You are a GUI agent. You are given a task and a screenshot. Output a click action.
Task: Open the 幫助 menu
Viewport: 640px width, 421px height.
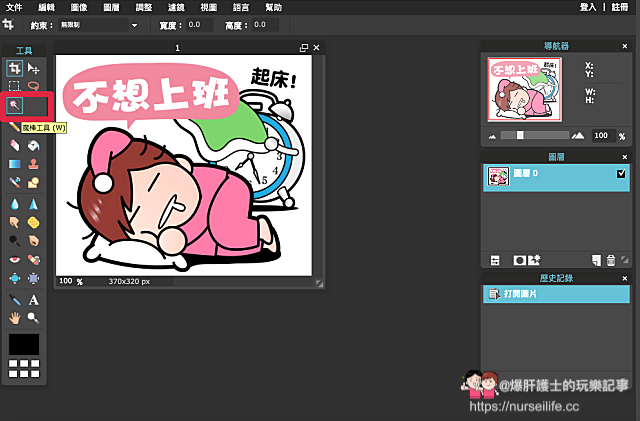point(273,7)
